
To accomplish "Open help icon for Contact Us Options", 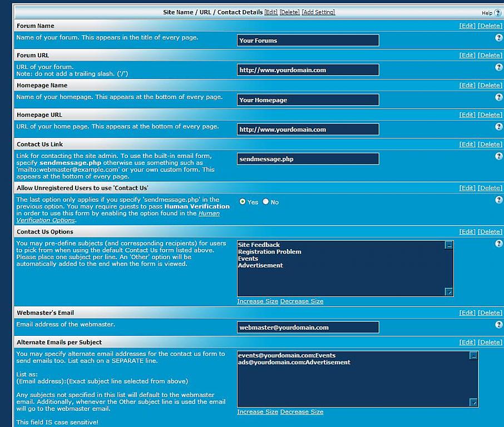I will (498, 244).
